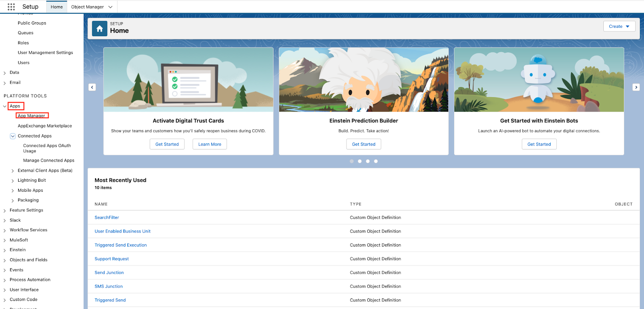Expand the Einstein section
Image resolution: width=644 pixels, height=309 pixels.
tap(5, 250)
